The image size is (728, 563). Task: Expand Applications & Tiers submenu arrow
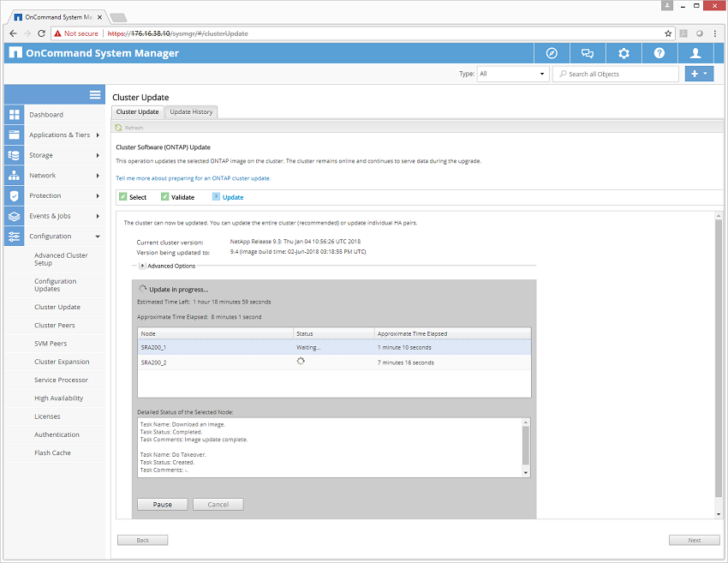tap(98, 135)
